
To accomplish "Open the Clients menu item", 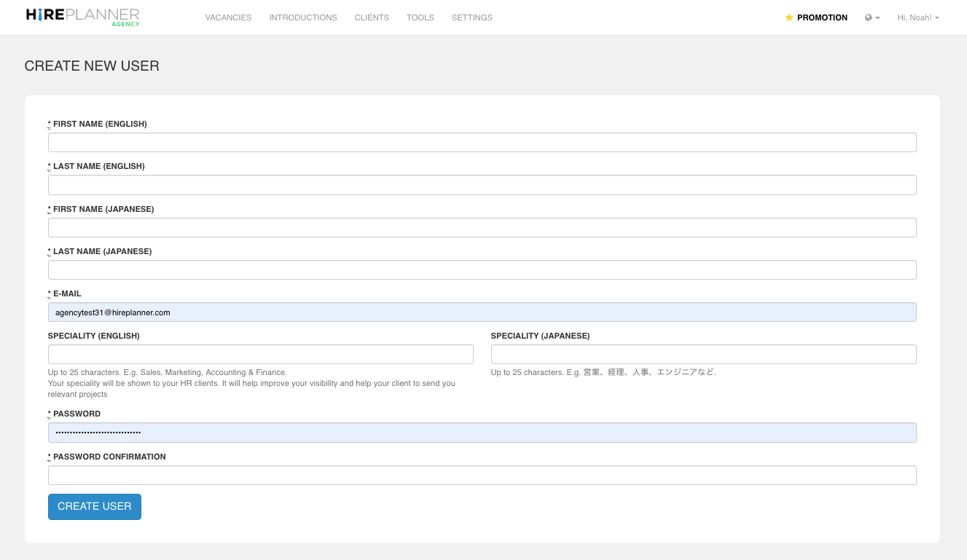I will [x=372, y=17].
